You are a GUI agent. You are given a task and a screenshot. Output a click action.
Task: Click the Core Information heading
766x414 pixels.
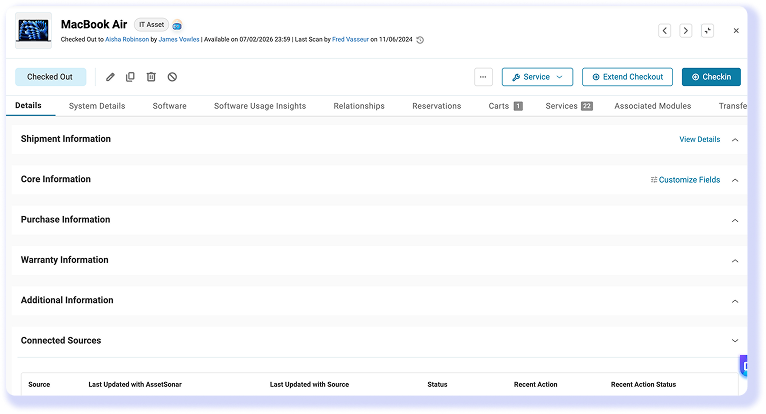pyautogui.click(x=56, y=179)
